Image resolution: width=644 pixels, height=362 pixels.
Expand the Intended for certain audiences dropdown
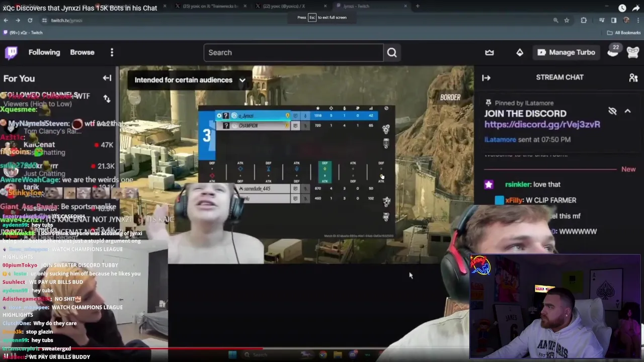pos(190,80)
